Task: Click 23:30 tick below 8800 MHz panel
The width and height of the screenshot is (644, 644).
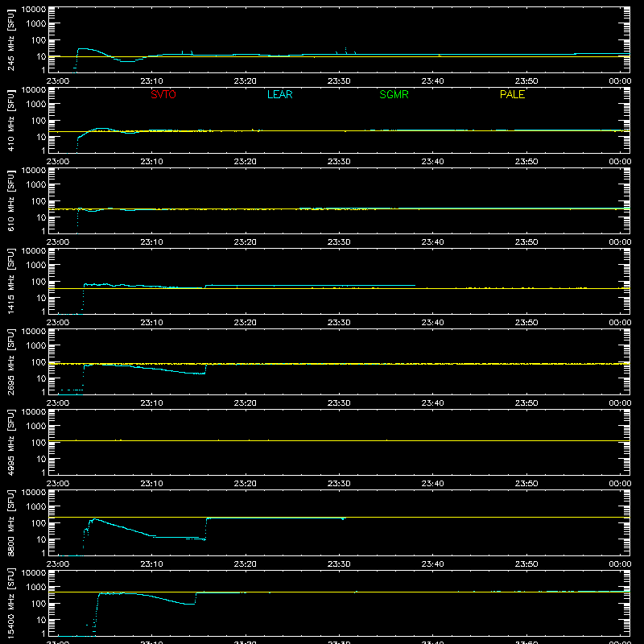Action: (x=339, y=564)
